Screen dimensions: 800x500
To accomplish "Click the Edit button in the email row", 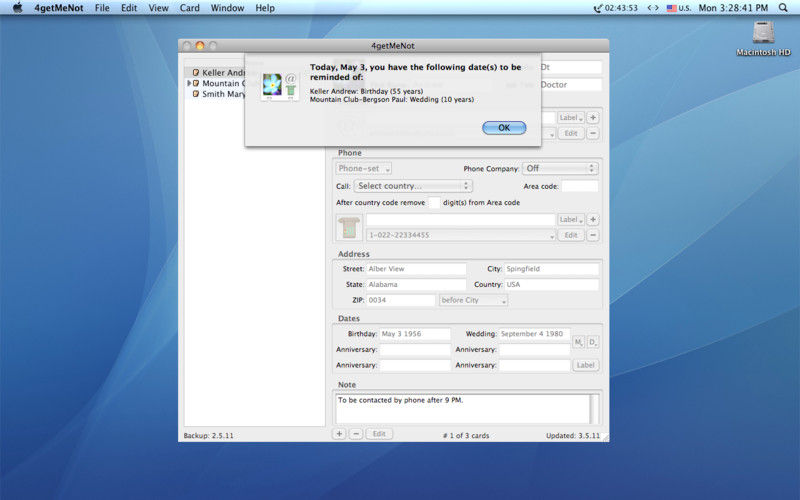I will click(x=570, y=133).
